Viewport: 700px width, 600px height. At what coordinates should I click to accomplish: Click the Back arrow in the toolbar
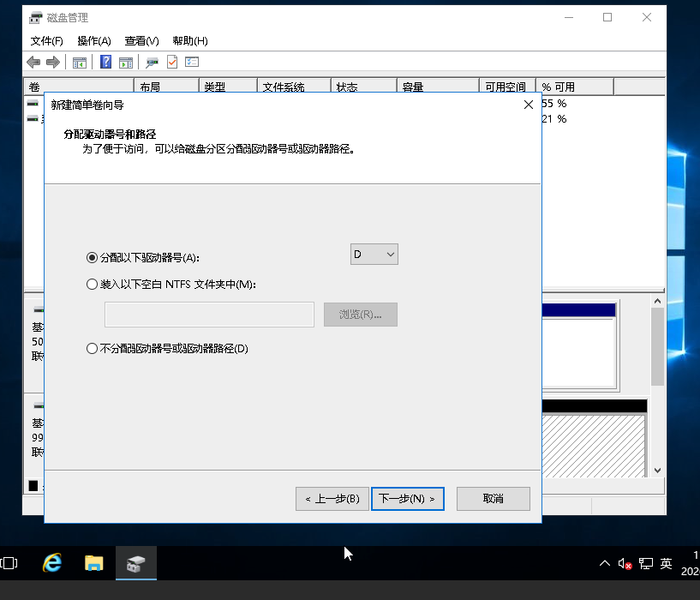click(33, 62)
